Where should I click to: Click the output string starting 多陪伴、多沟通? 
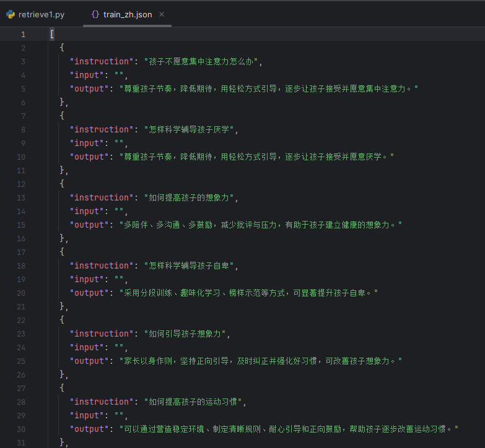pos(260,225)
